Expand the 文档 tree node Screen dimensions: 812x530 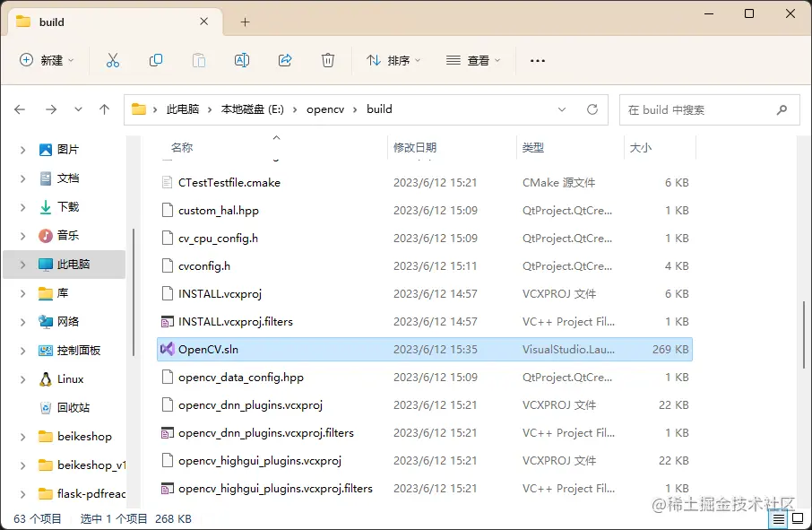(x=22, y=178)
